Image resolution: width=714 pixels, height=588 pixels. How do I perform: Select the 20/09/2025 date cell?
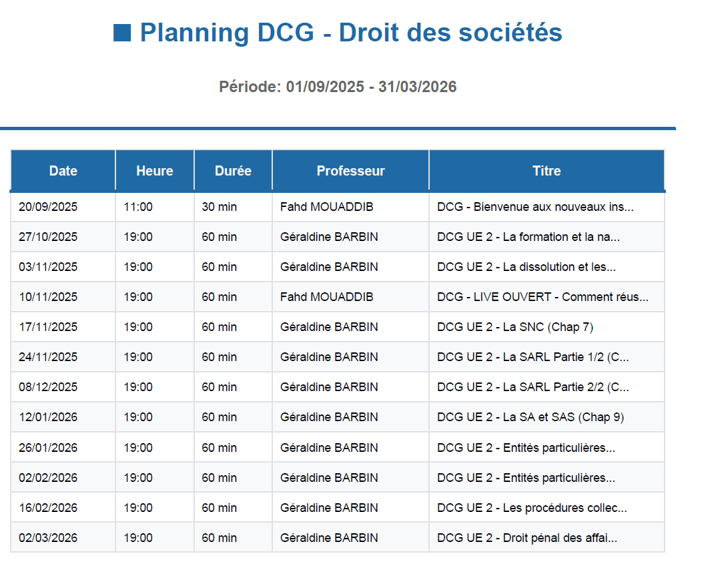(48, 207)
